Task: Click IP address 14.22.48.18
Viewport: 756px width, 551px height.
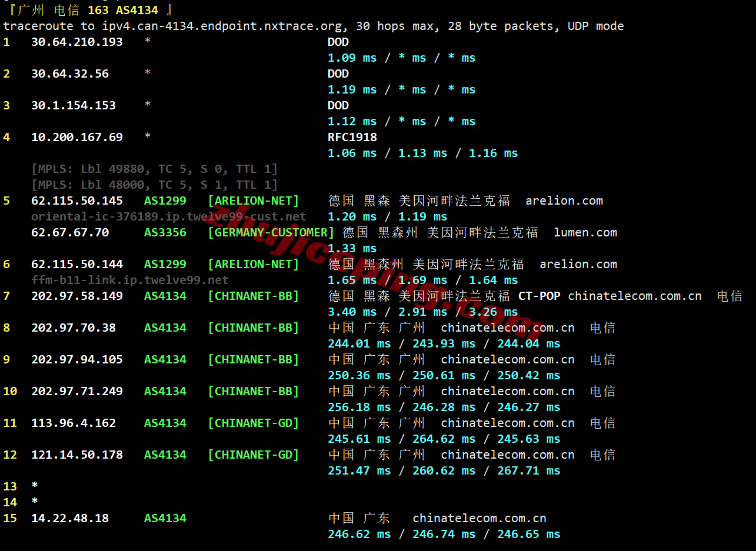Action: (x=70, y=518)
